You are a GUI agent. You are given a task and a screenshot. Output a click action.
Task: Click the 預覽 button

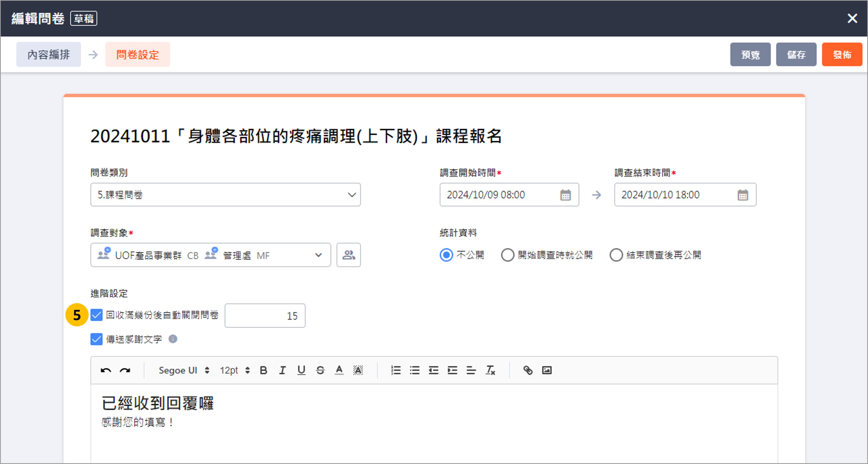click(750, 55)
